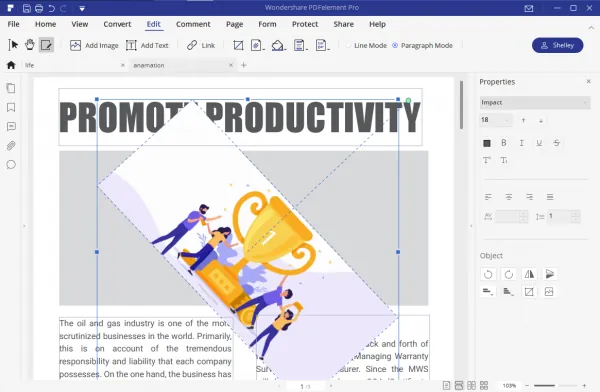The width and height of the screenshot is (600, 392).
Task: Add a new document tab
Action: (x=244, y=65)
